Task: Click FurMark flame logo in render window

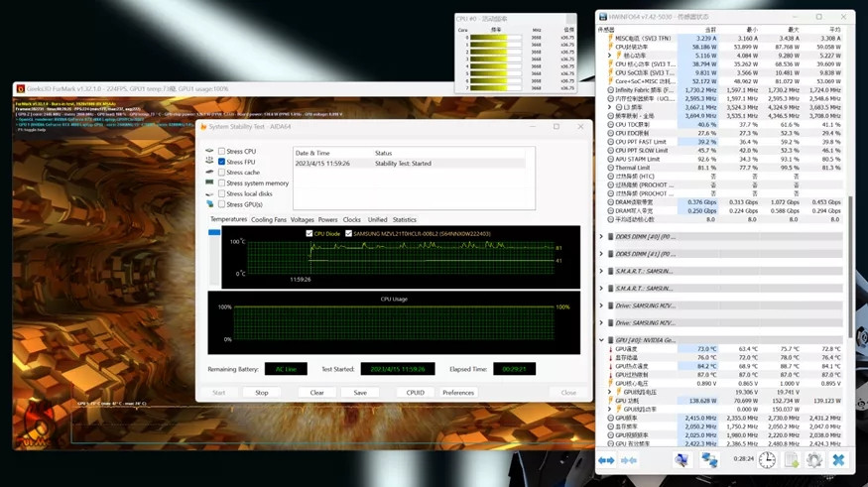Action: tap(39, 426)
